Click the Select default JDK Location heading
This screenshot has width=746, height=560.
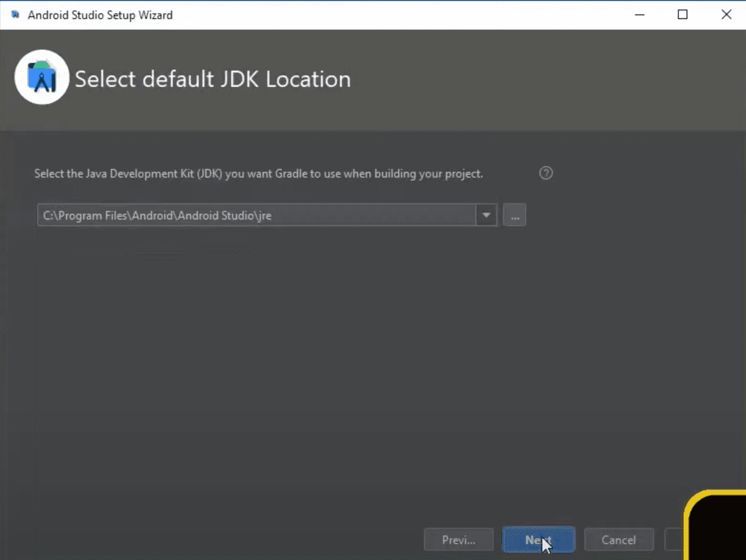pos(212,78)
